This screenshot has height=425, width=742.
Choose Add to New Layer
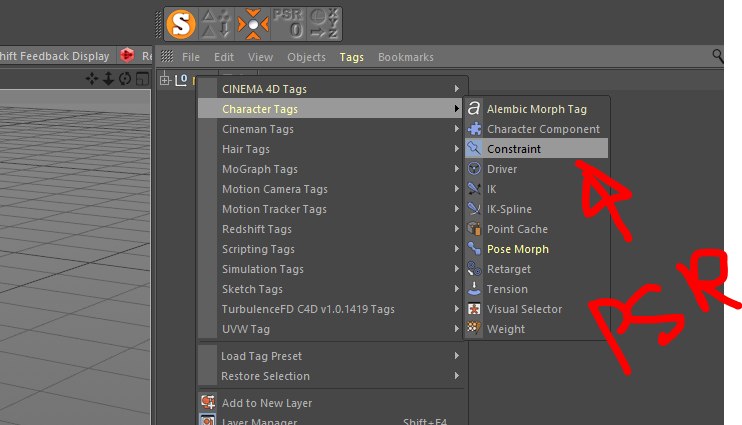tap(332, 403)
